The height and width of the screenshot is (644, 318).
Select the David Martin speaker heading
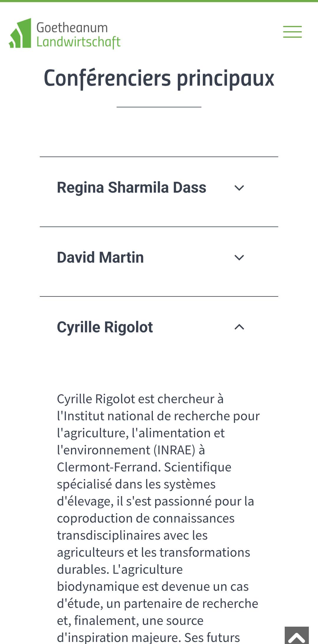100,257
